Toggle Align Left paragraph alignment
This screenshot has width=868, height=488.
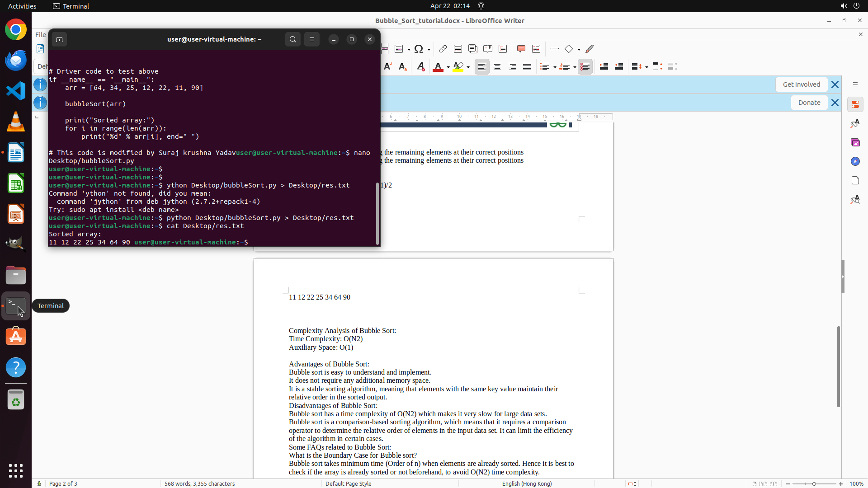point(482,67)
